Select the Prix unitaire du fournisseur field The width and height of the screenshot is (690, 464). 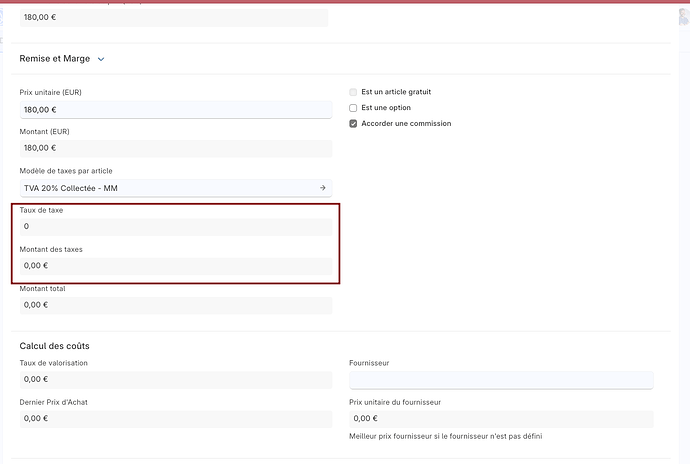(500, 419)
